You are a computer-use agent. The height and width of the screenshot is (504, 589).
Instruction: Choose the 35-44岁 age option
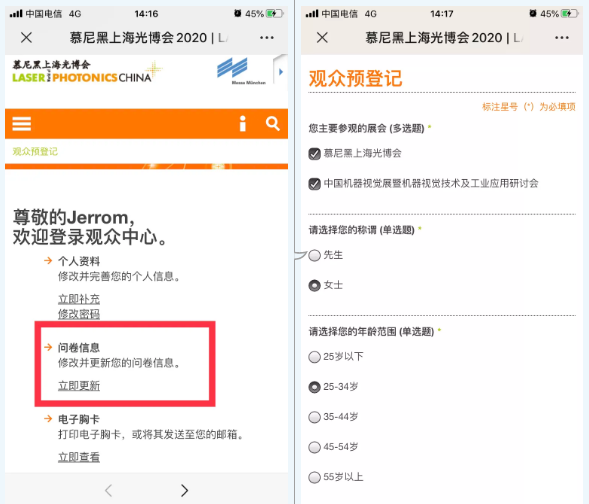pos(314,417)
